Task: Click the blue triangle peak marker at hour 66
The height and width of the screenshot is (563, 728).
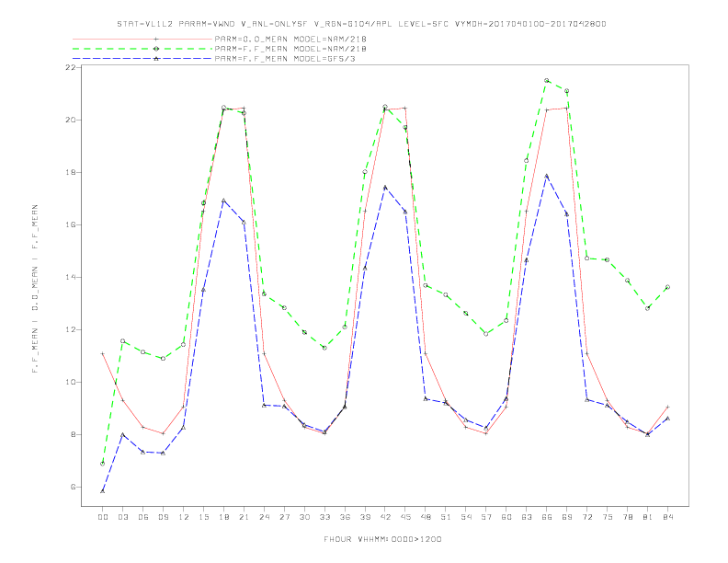Action: point(547,176)
